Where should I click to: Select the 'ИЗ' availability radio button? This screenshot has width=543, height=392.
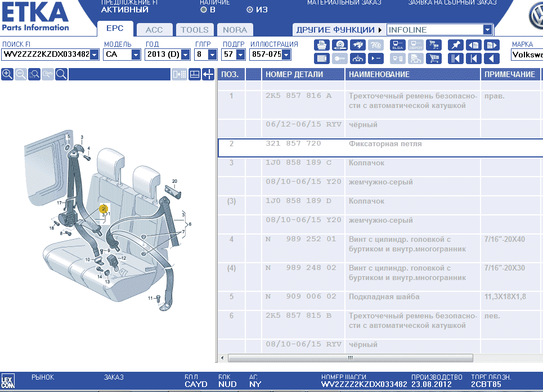pos(250,10)
